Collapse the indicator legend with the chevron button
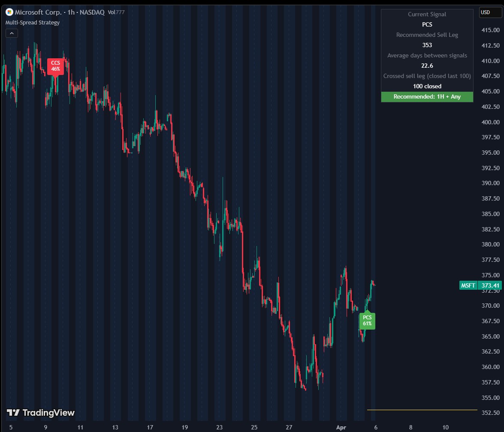This screenshot has height=432, width=504. (x=12, y=33)
